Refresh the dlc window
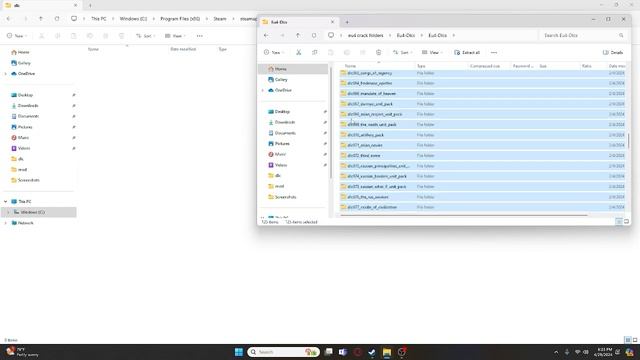Viewport: 640px width, 360px height. 57,19
